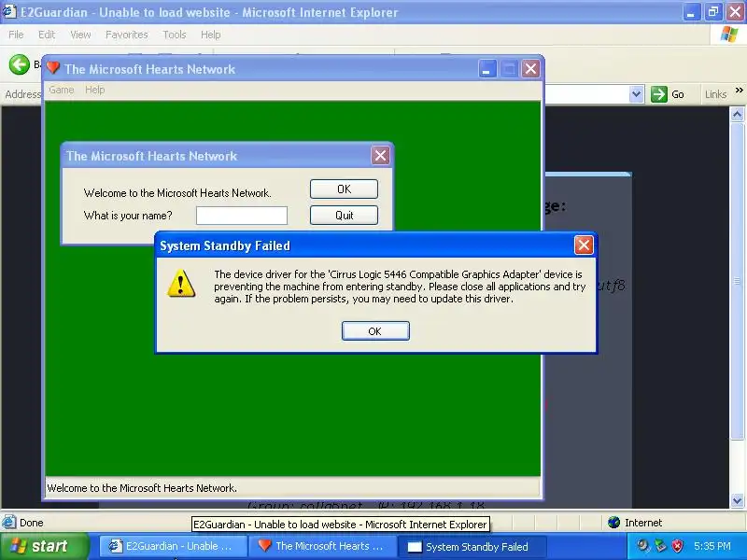Click the 'What is your name?' input field
Screen dimensions: 747x560
click(242, 216)
